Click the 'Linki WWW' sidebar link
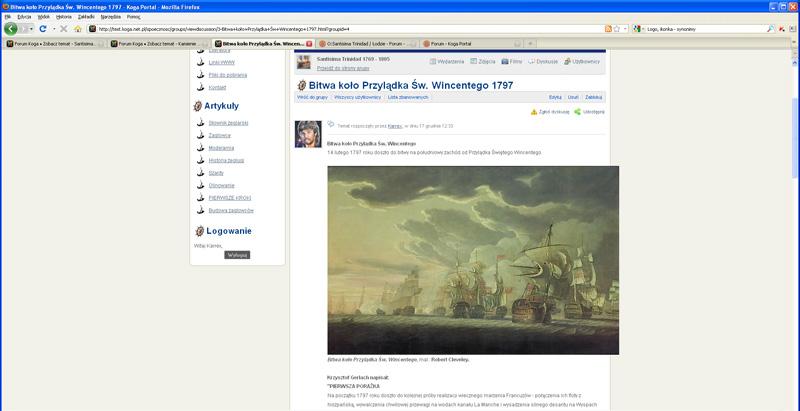This screenshot has width=800, height=411. click(x=221, y=63)
